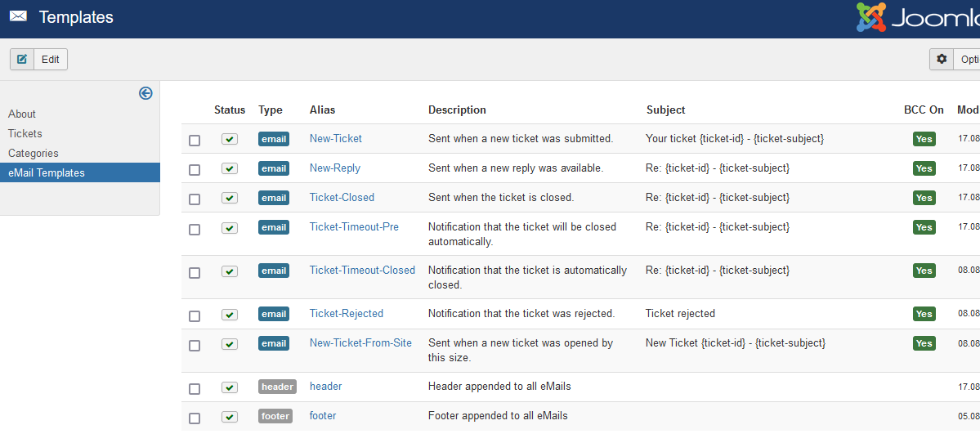The image size is (980, 434).
Task: Toggle status checkmark for Ticket-Rejected row
Action: coord(230,314)
